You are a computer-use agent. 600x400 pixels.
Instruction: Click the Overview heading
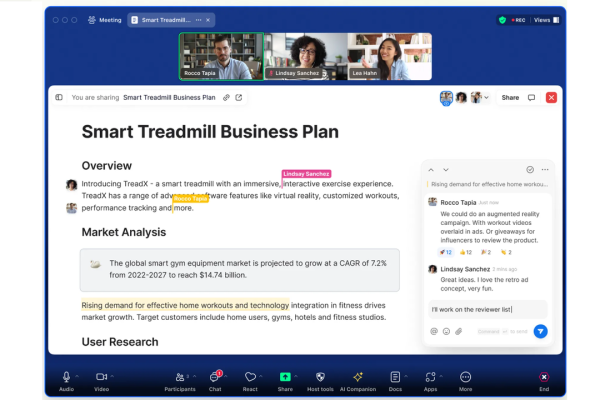(106, 166)
